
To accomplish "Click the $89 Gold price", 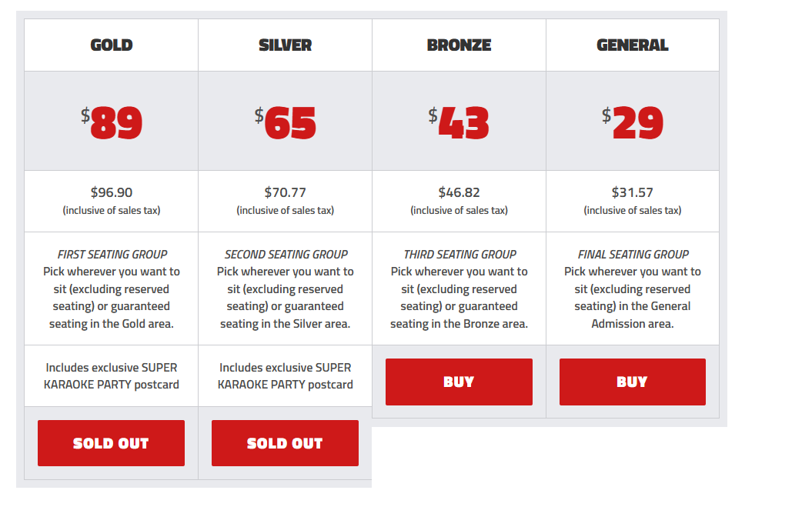I will coord(112,122).
